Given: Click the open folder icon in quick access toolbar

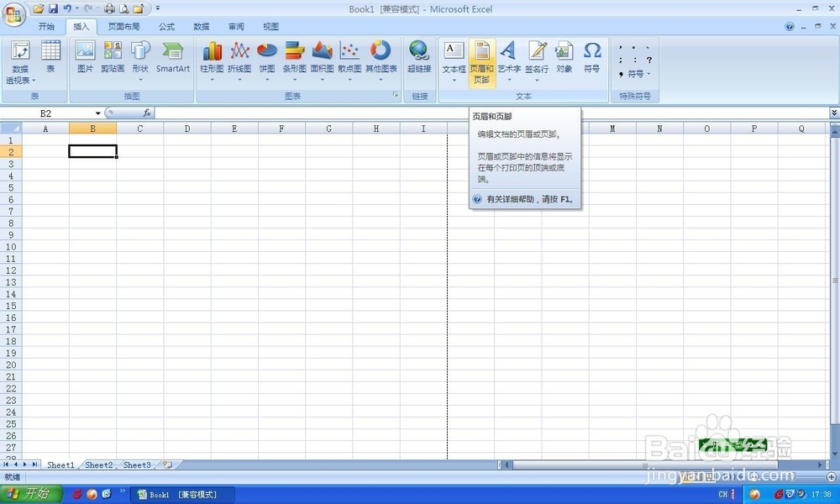Looking at the screenshot, I should [39, 8].
